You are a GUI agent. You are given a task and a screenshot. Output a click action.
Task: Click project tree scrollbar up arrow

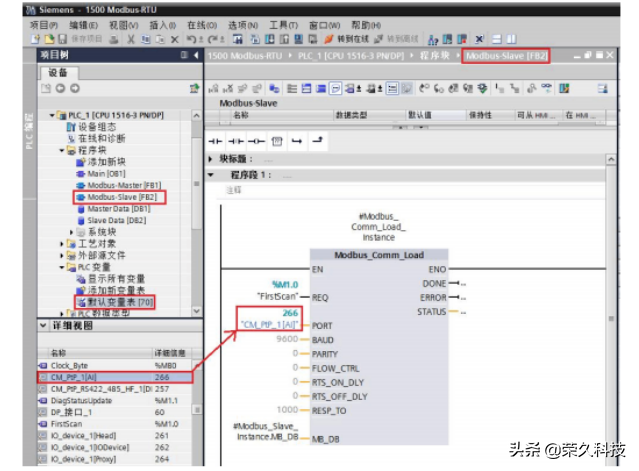(196, 116)
